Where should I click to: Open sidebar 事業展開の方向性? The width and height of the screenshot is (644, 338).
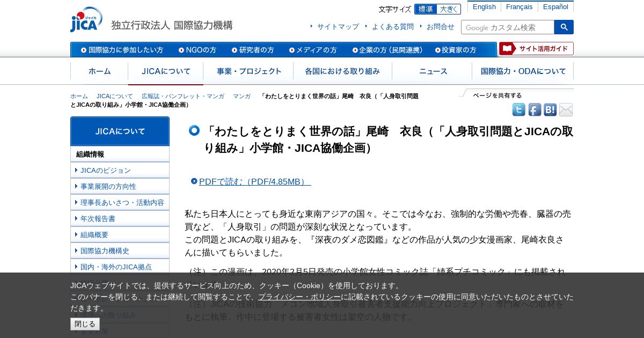point(120,186)
